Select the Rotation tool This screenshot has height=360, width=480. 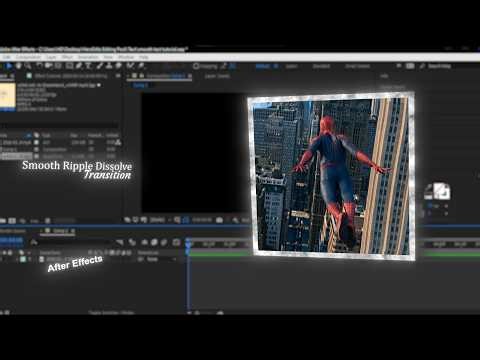[x=39, y=66]
